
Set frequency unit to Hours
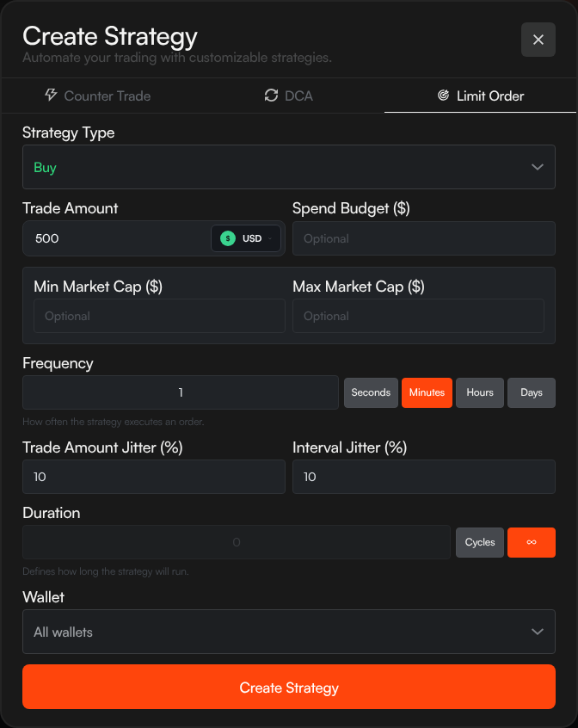(480, 392)
